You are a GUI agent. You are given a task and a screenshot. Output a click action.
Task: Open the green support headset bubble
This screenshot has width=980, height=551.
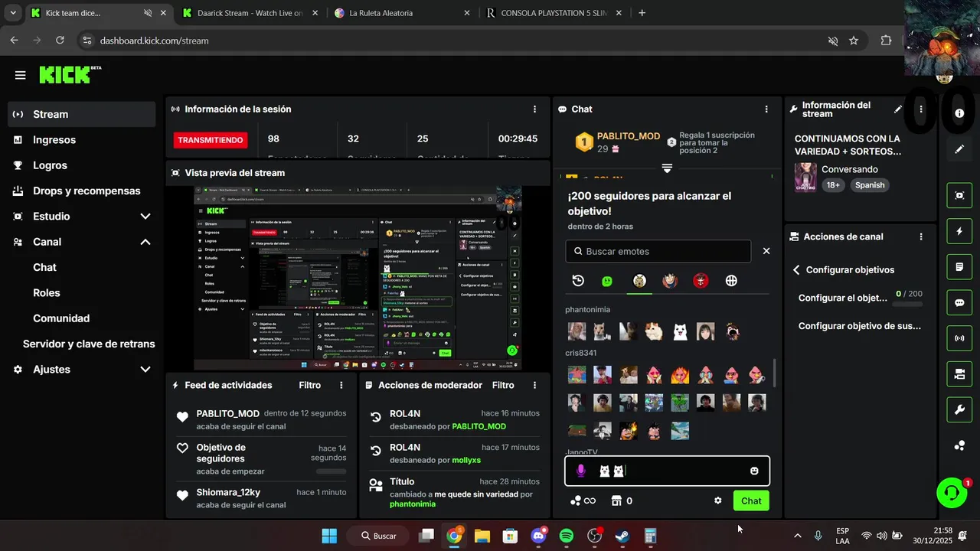pos(952,493)
